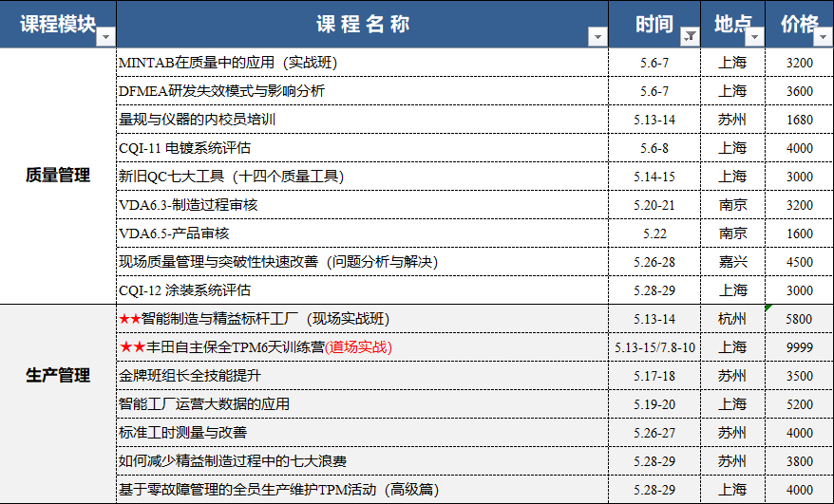The image size is (834, 504).
Task: Select the price cell 5800
Action: (x=800, y=319)
